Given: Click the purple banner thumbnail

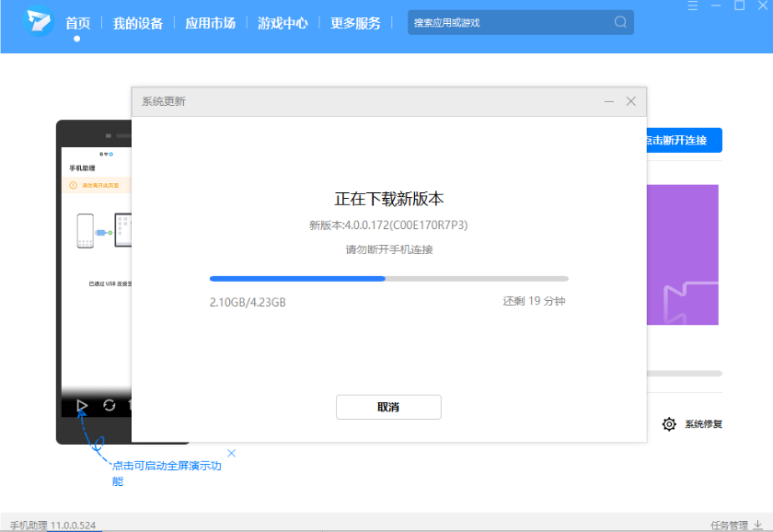Looking at the screenshot, I should click(x=682, y=254).
